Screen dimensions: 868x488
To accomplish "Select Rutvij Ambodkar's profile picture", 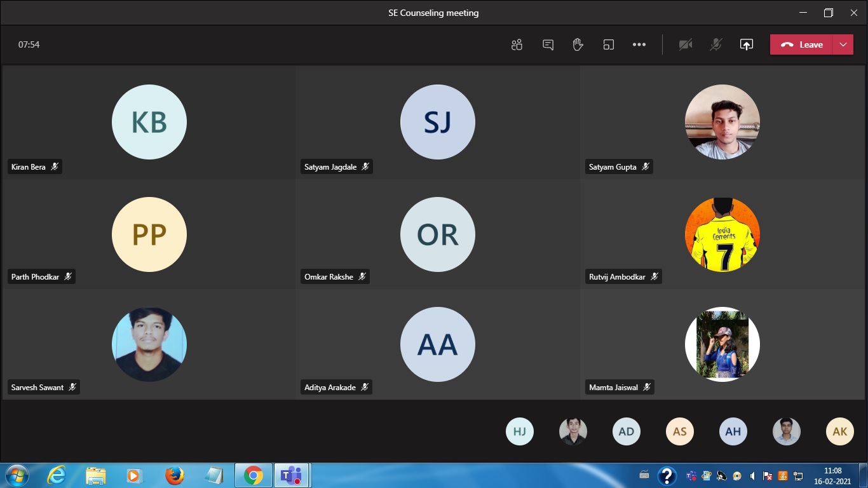I will pyautogui.click(x=722, y=234).
